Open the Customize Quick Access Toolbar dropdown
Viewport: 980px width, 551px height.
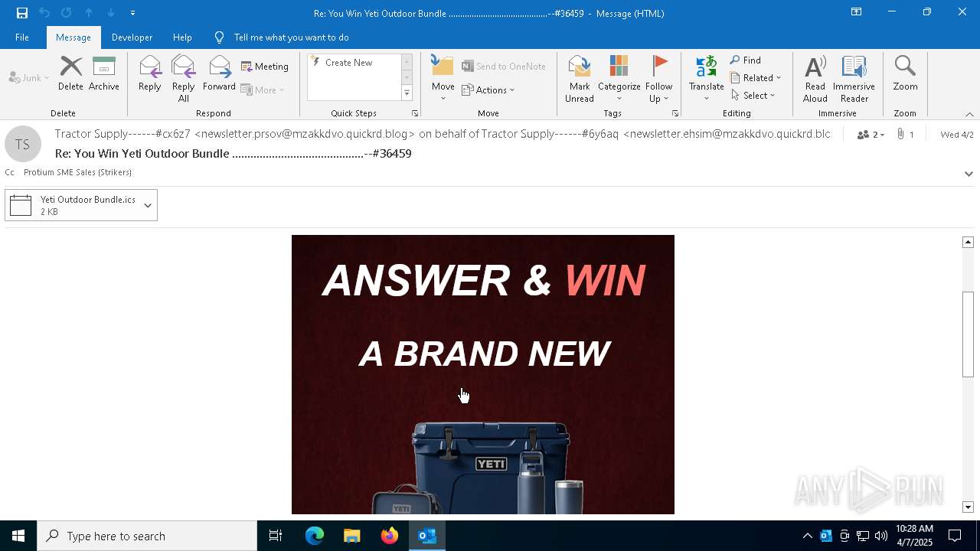(132, 13)
